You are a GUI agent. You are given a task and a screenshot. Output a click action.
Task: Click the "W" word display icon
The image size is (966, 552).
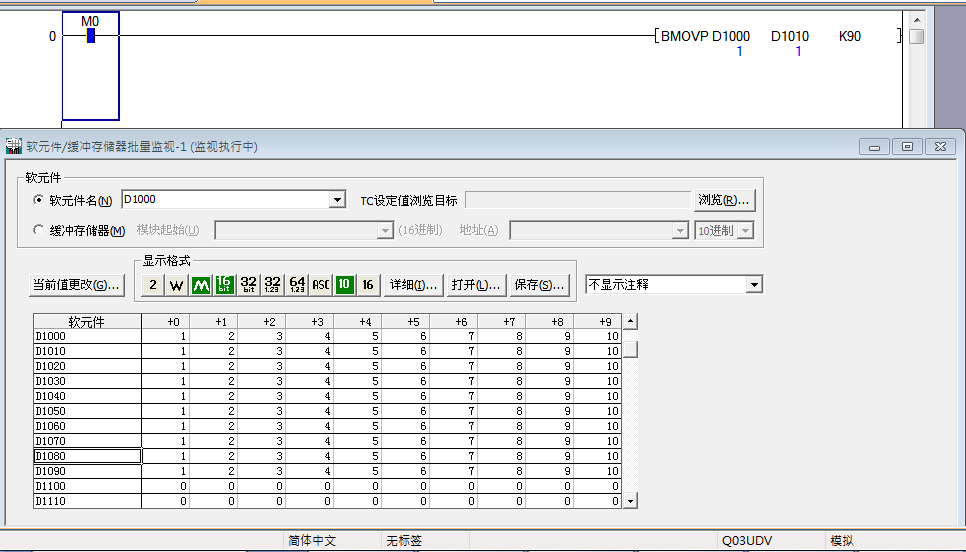click(x=176, y=285)
